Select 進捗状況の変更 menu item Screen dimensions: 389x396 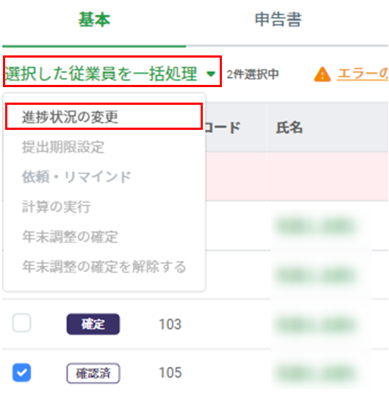104,116
